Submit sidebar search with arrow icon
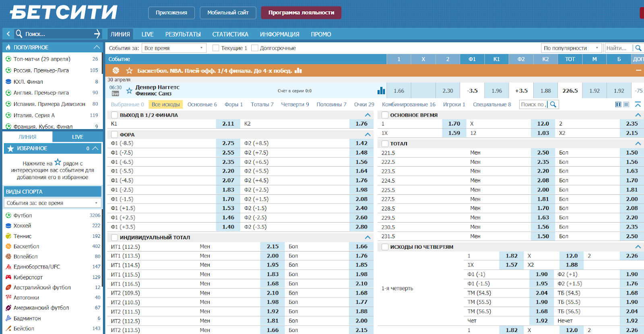This screenshot has height=334, width=644. tap(97, 34)
